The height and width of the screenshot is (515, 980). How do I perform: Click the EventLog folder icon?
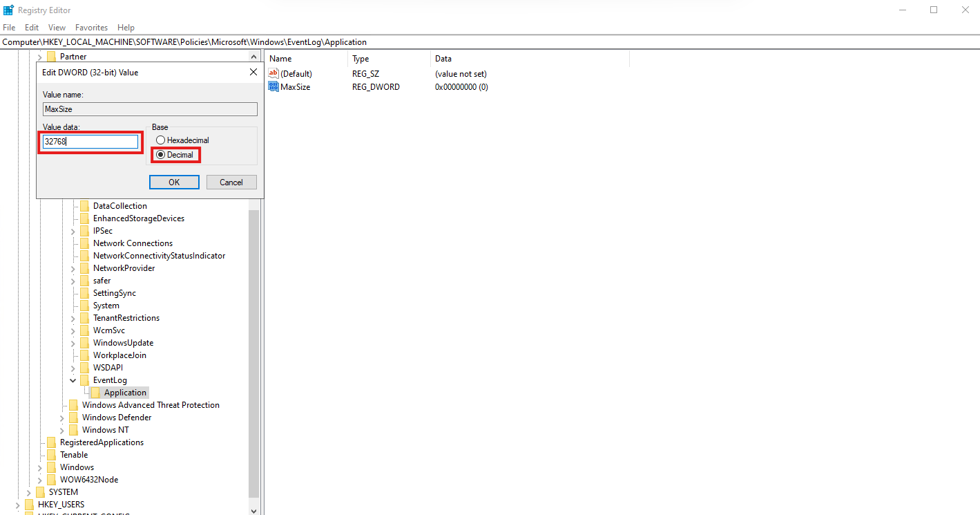coord(84,380)
